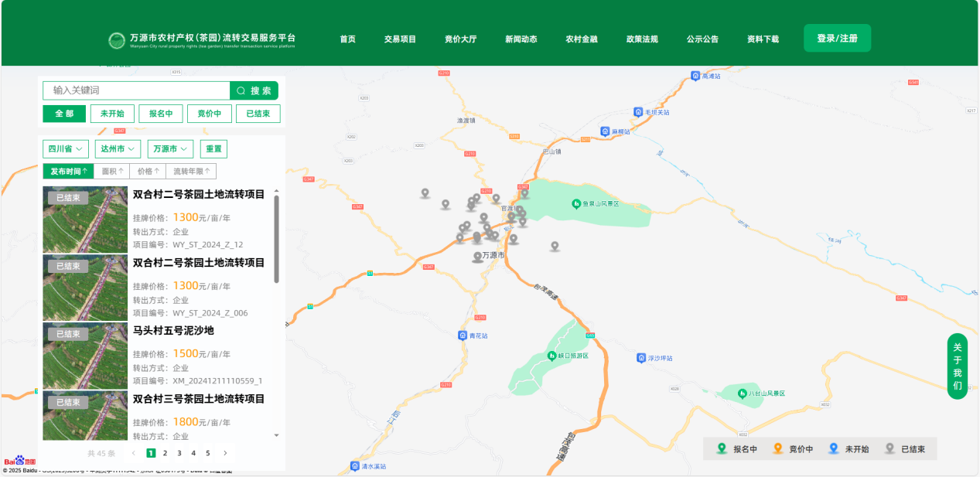
Task: Click the 麻柳站 toll station map icon
Action: 606,132
